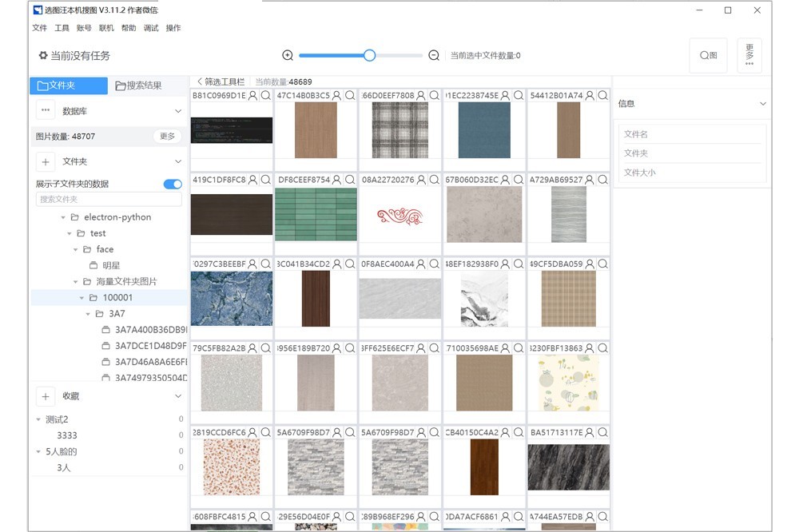Image resolution: width=799 pixels, height=532 pixels.
Task: Collapse the 信息 panel chevron
Action: [762, 104]
